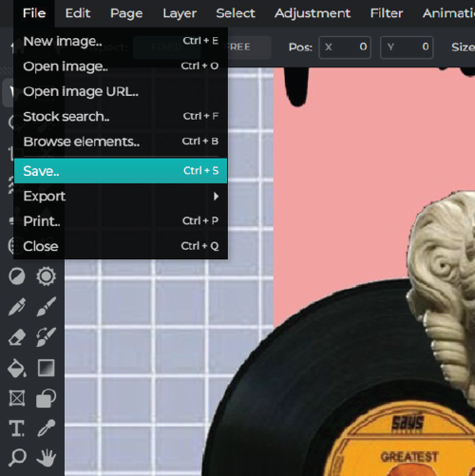This screenshot has width=475, height=476.
Task: Choose Stock search menu entry
Action: coord(121,116)
